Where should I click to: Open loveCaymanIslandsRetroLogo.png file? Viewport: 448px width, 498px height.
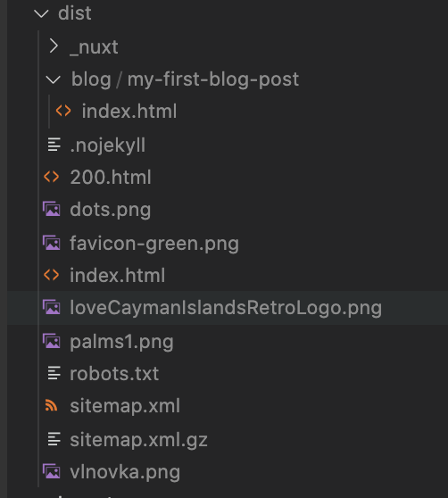(x=226, y=308)
